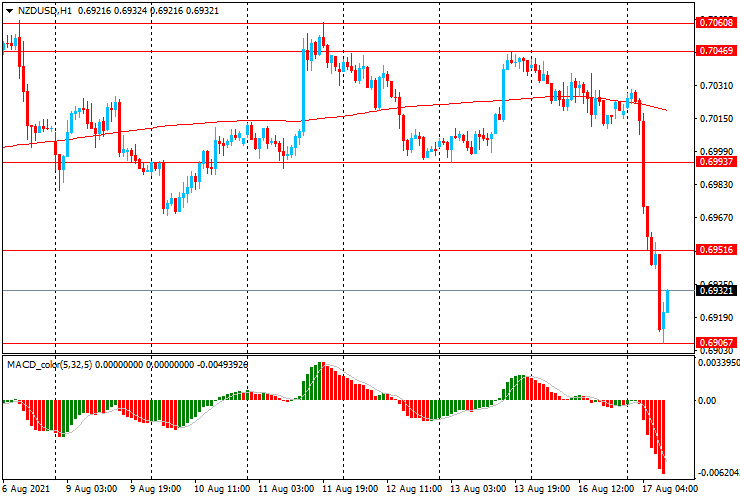Click the current price label 0.69321
Image resolution: width=740 pixels, height=500 pixels.
[x=716, y=290]
